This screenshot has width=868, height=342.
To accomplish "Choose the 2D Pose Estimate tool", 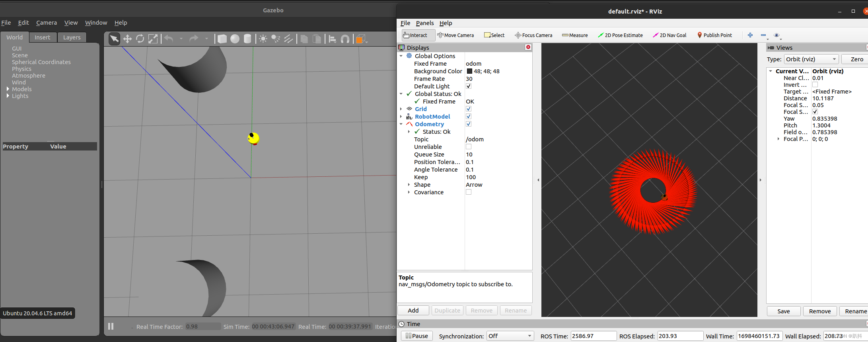I will [621, 35].
